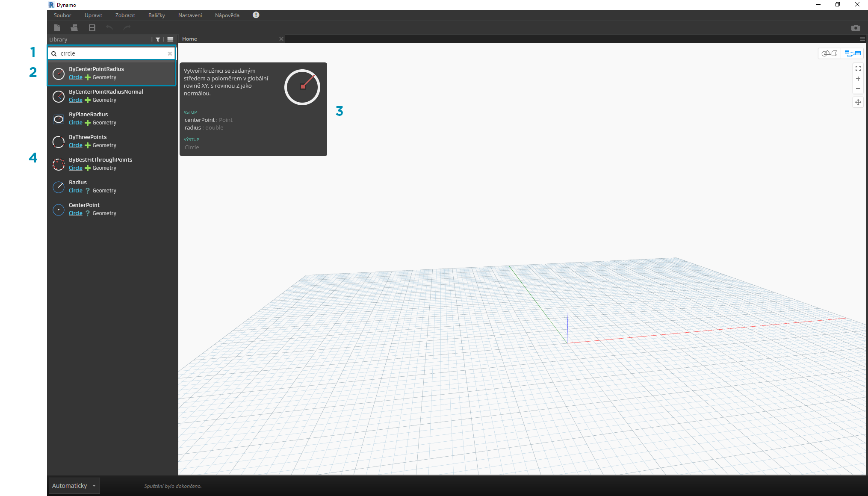Click the 'radius : double' tooltip text
Screen dimensions: 868x496
coord(204,128)
